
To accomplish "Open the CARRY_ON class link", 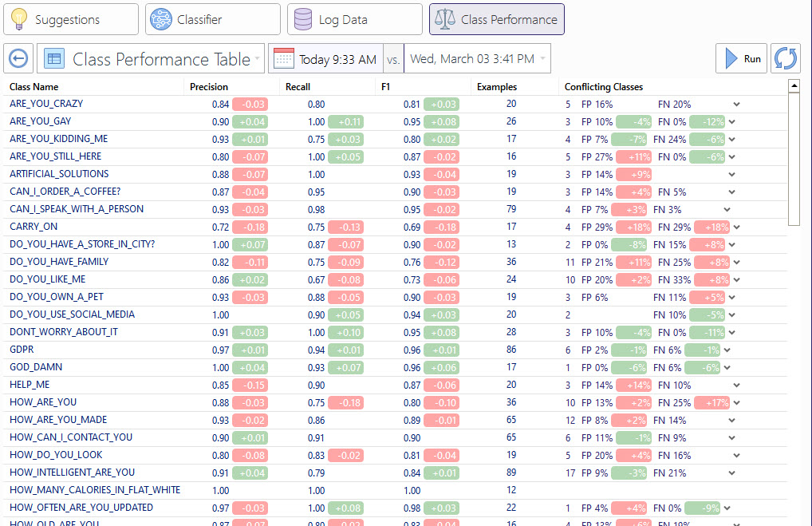I will (33, 227).
